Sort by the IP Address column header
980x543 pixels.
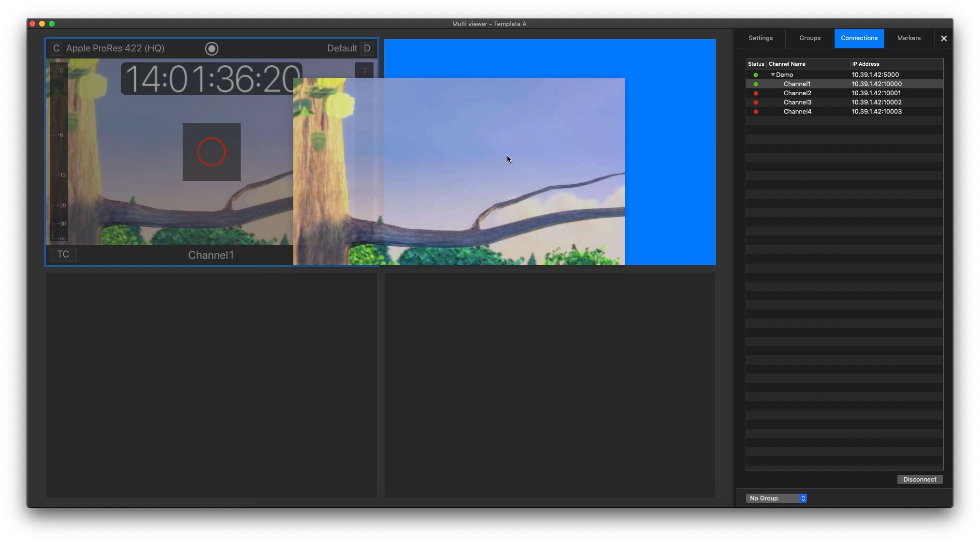[896, 64]
